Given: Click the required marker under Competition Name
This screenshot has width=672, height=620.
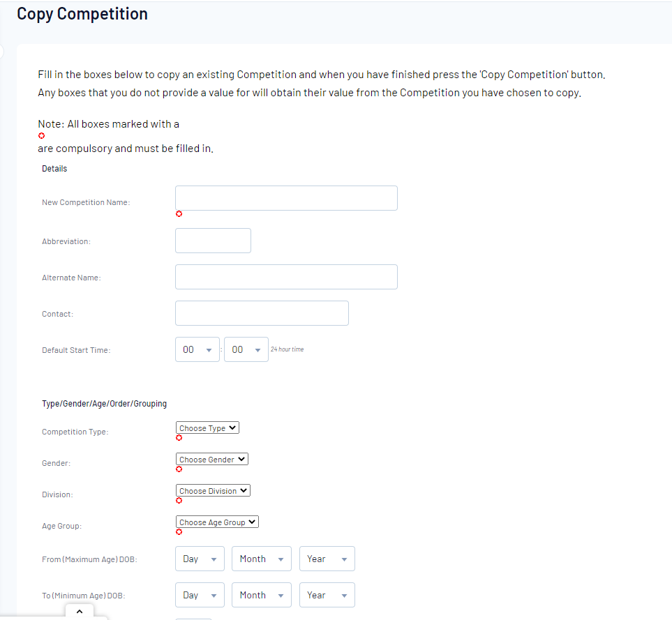Looking at the screenshot, I should tap(179, 213).
